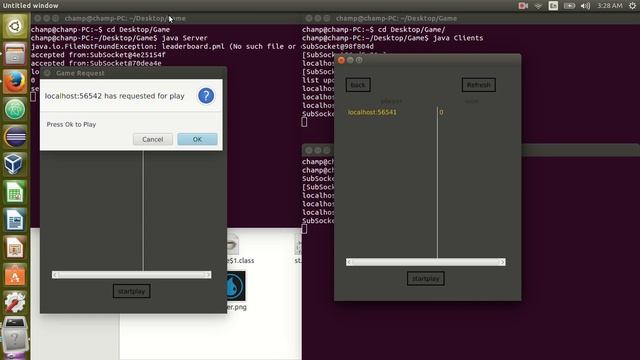Viewport: 640px width, 360px height.
Task: Click right scroll arrow in left client window
Action: click(208, 275)
